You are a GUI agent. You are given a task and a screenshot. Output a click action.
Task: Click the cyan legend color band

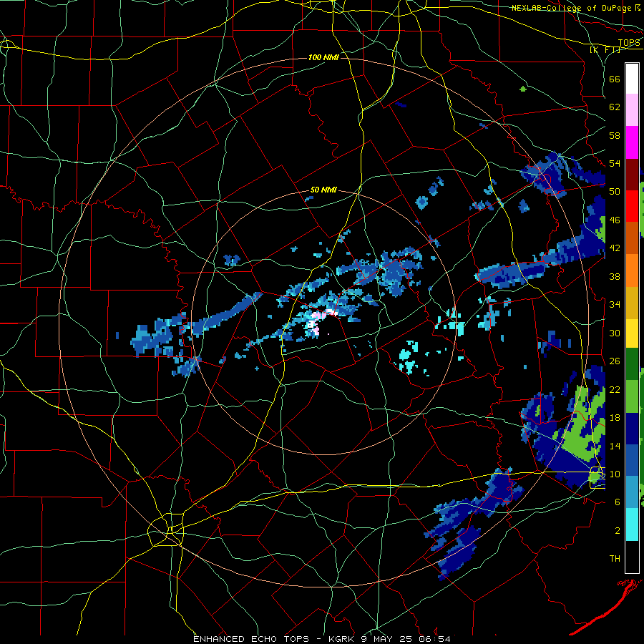point(632,525)
